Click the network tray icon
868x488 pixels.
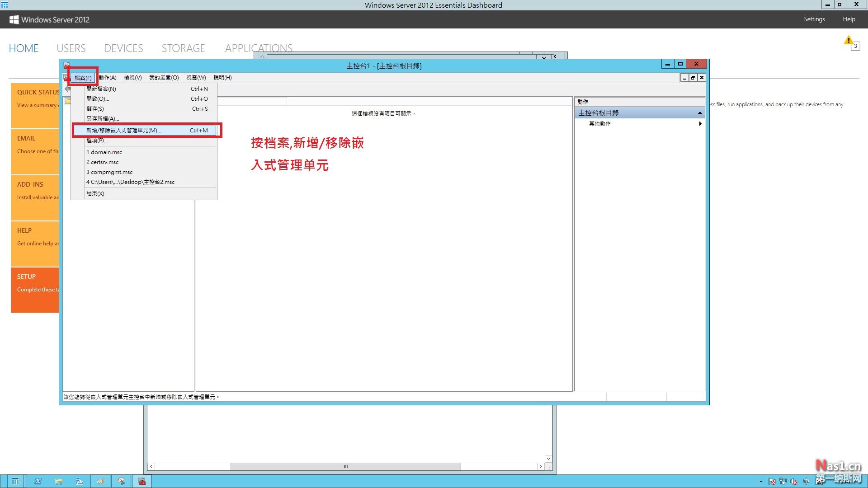click(783, 482)
